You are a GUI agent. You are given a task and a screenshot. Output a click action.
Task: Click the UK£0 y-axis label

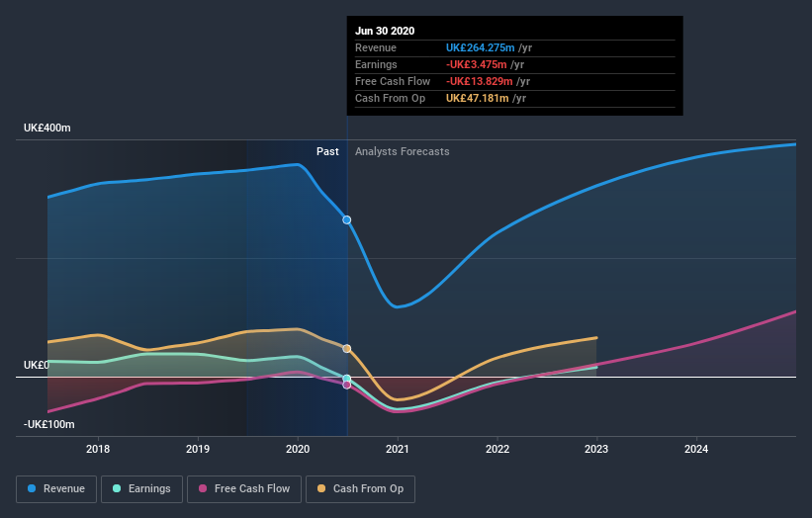point(37,366)
